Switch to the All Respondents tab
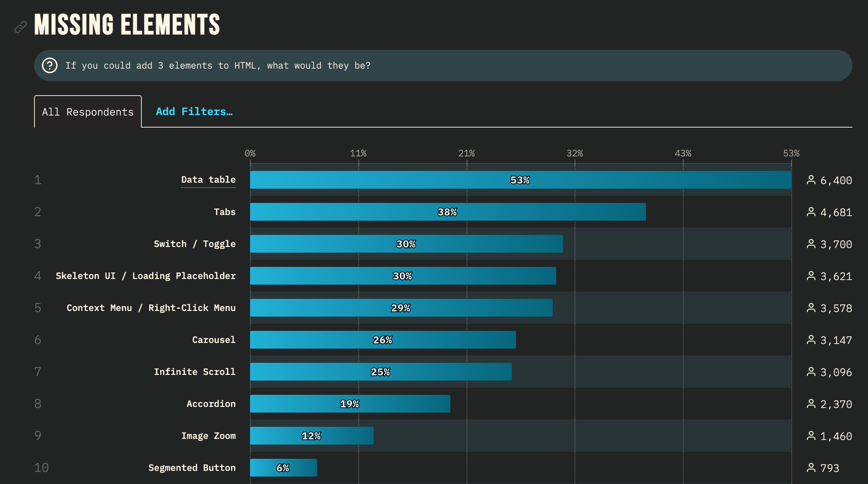The width and height of the screenshot is (868, 484). coord(88,111)
